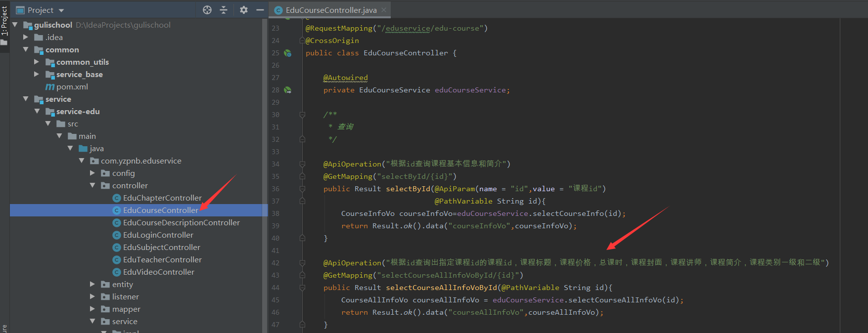Fold the Javadoc comment at line 30

pyautogui.click(x=302, y=115)
